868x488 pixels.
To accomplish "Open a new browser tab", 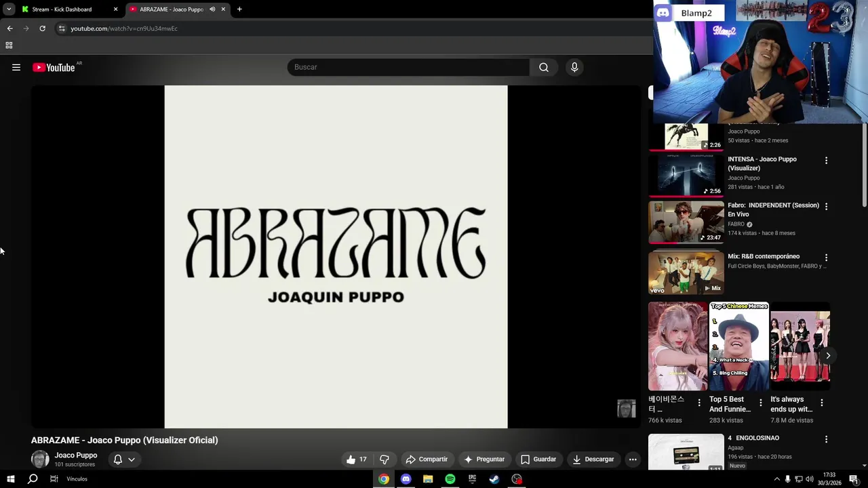I will pos(239,9).
